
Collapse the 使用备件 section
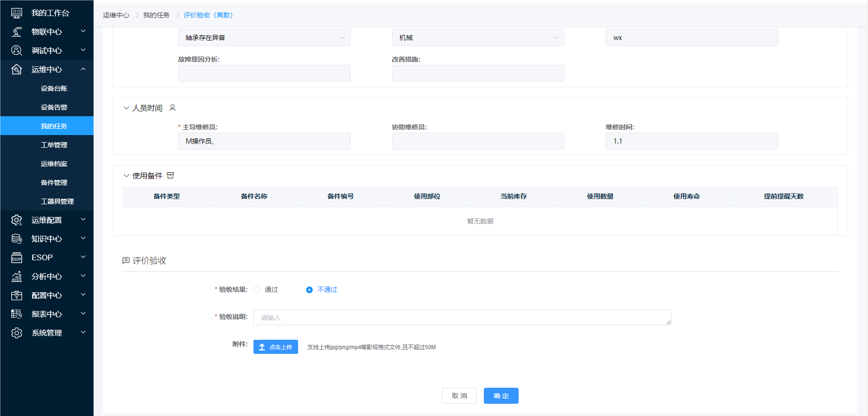(126, 176)
